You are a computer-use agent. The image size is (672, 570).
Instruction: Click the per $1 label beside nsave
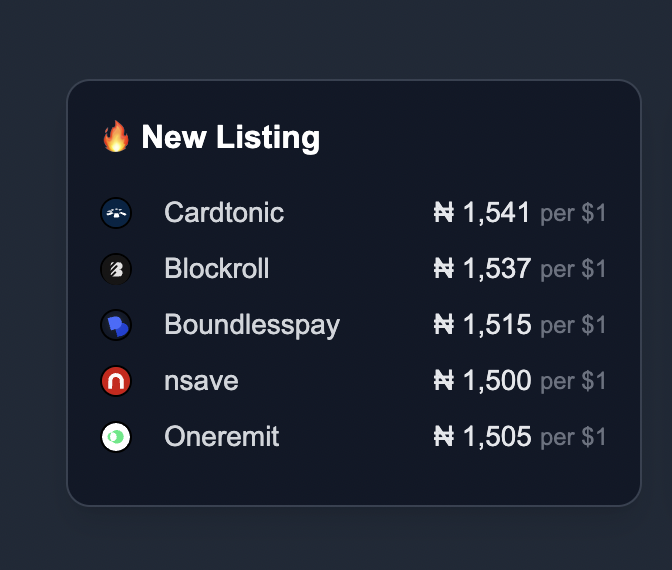pos(573,382)
